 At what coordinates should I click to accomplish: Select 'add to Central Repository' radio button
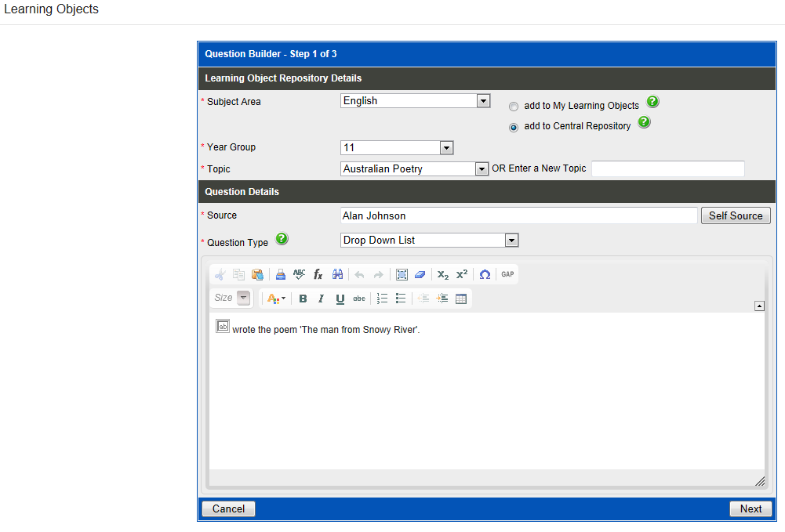(514, 127)
